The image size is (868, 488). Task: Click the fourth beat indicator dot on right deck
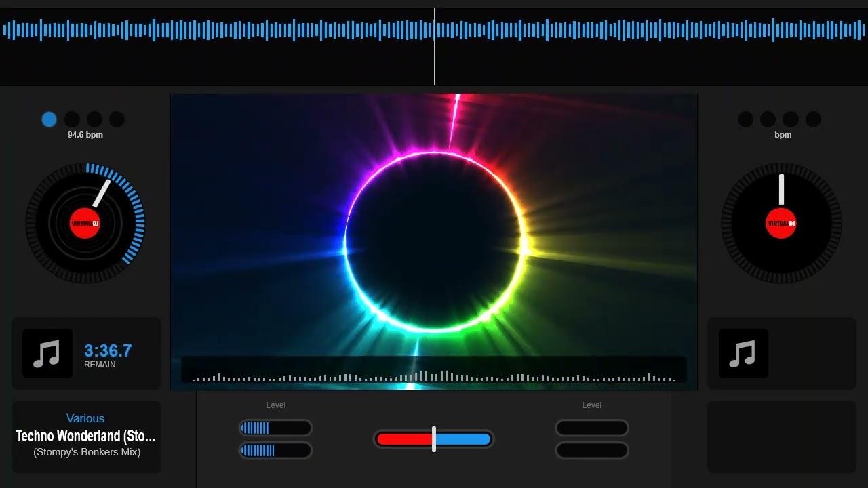click(813, 119)
